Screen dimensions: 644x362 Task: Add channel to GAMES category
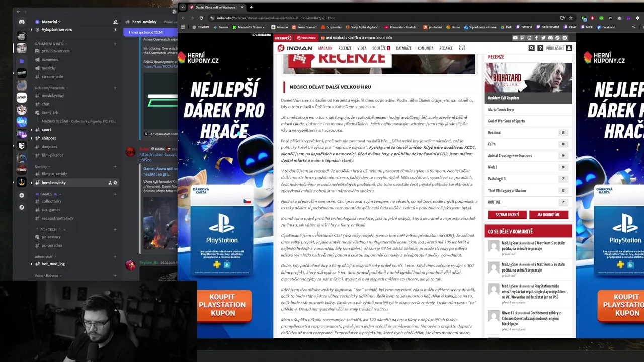click(115, 194)
